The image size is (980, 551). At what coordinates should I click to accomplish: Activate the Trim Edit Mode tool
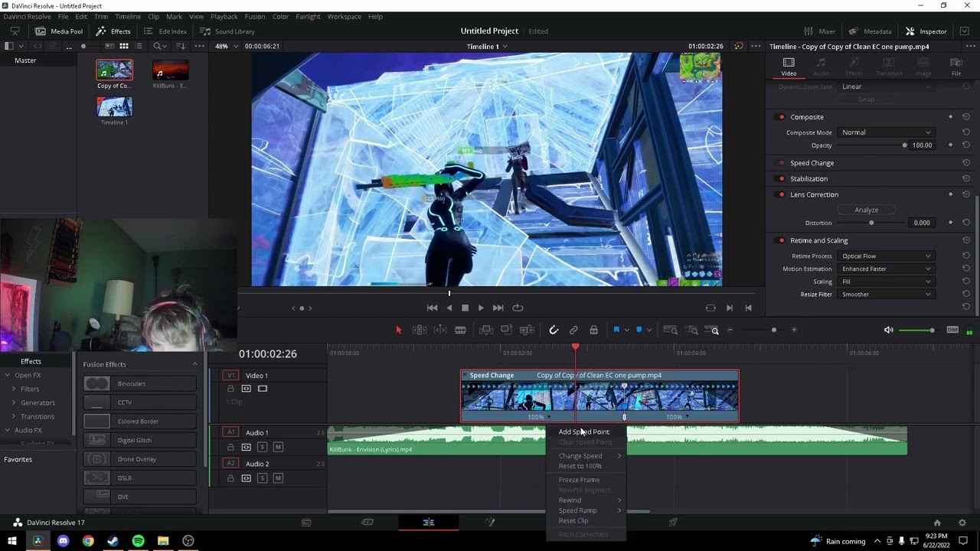pos(420,330)
